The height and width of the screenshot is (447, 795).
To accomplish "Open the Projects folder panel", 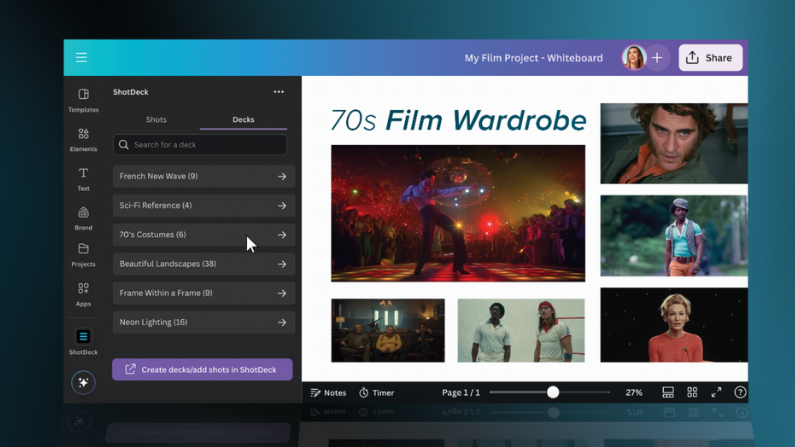I will coord(84,255).
